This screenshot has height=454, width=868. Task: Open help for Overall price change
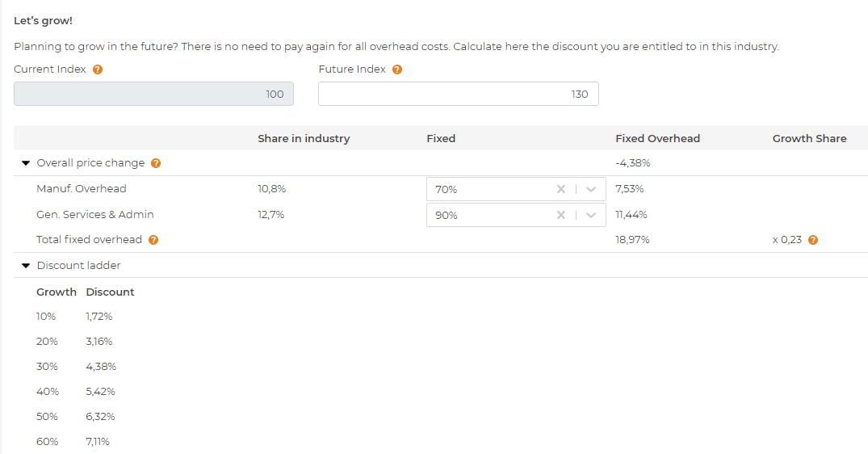click(156, 163)
